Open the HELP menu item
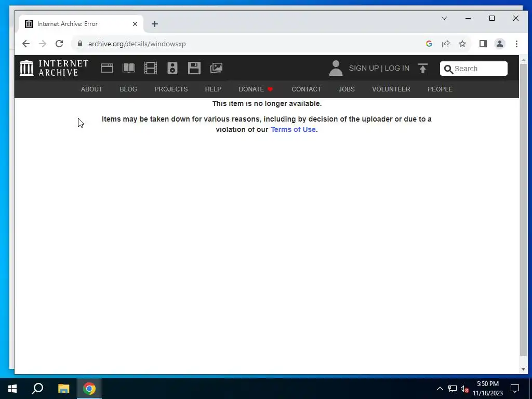The image size is (532, 399). point(213,89)
